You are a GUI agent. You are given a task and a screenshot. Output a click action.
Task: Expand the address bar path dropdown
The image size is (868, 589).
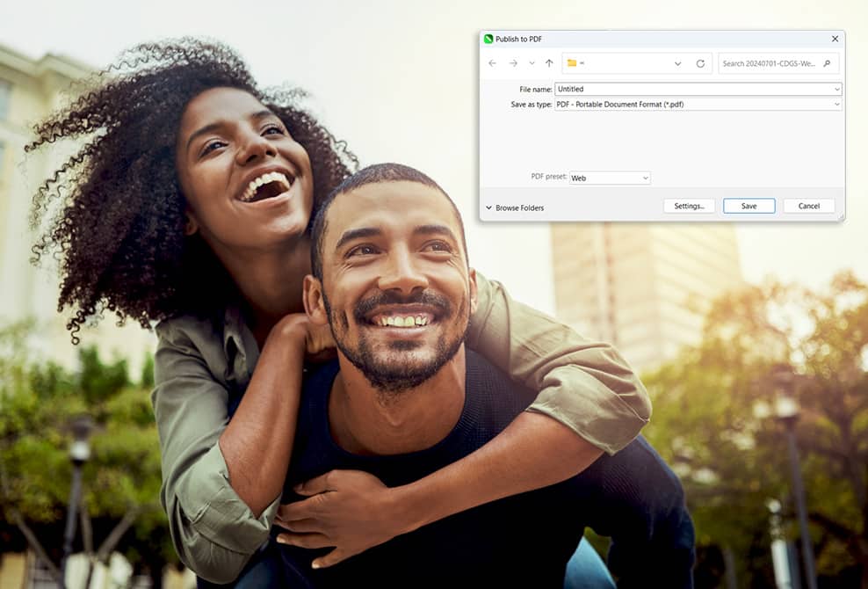677,63
